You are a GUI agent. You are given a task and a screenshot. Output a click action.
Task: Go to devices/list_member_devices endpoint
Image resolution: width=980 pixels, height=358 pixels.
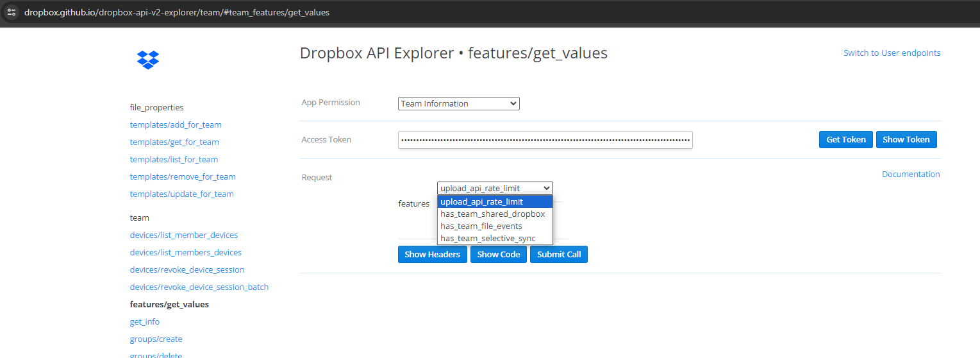tap(183, 235)
